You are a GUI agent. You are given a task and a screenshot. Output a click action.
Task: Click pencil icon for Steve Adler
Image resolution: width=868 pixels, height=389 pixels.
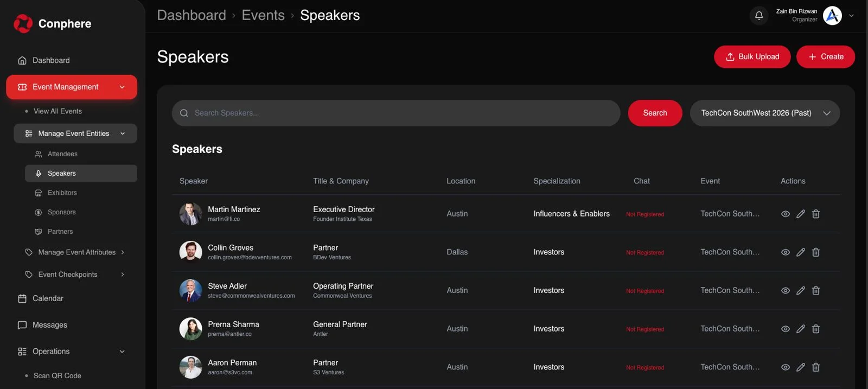tap(800, 291)
